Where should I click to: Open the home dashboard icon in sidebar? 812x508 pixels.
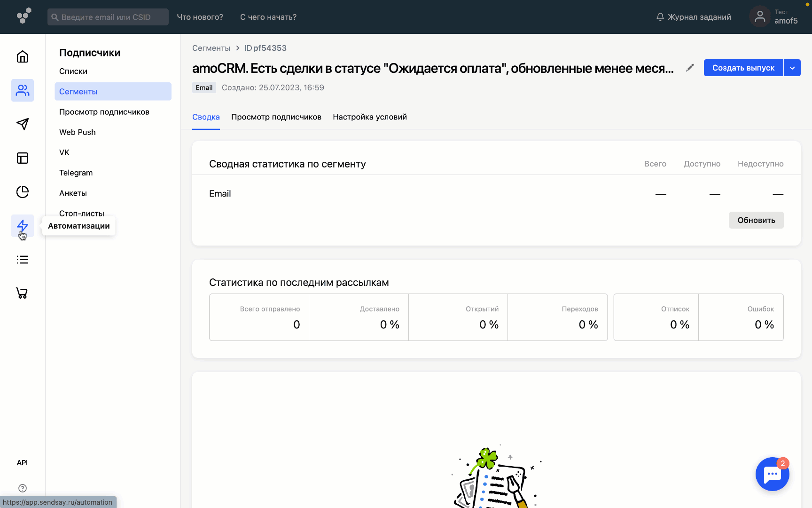pos(23,56)
